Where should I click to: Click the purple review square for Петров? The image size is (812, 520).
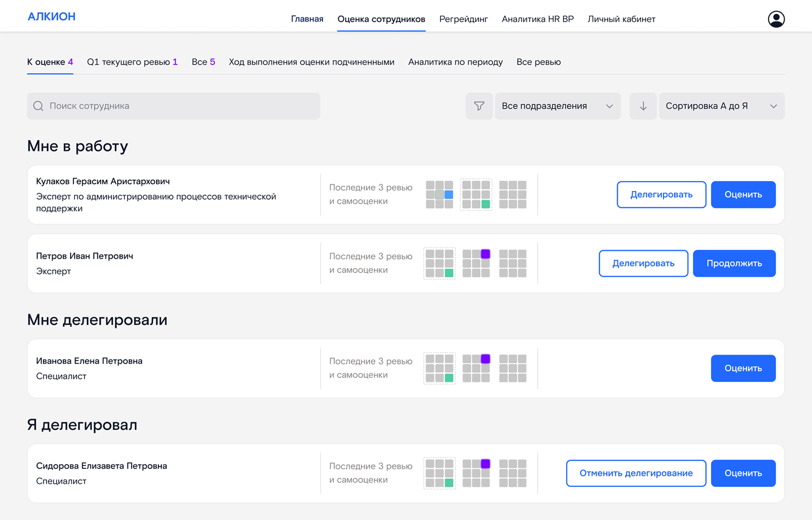[x=484, y=254]
